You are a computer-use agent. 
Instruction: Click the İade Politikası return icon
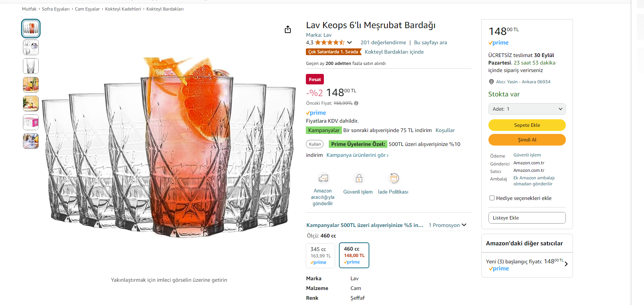click(394, 178)
